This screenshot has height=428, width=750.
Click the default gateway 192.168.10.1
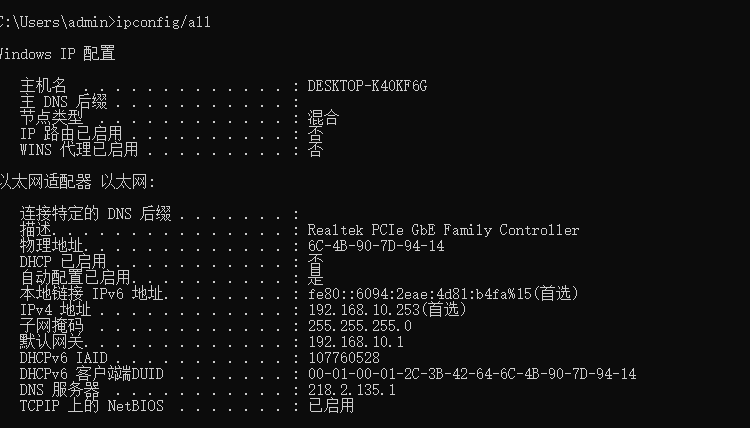355,342
